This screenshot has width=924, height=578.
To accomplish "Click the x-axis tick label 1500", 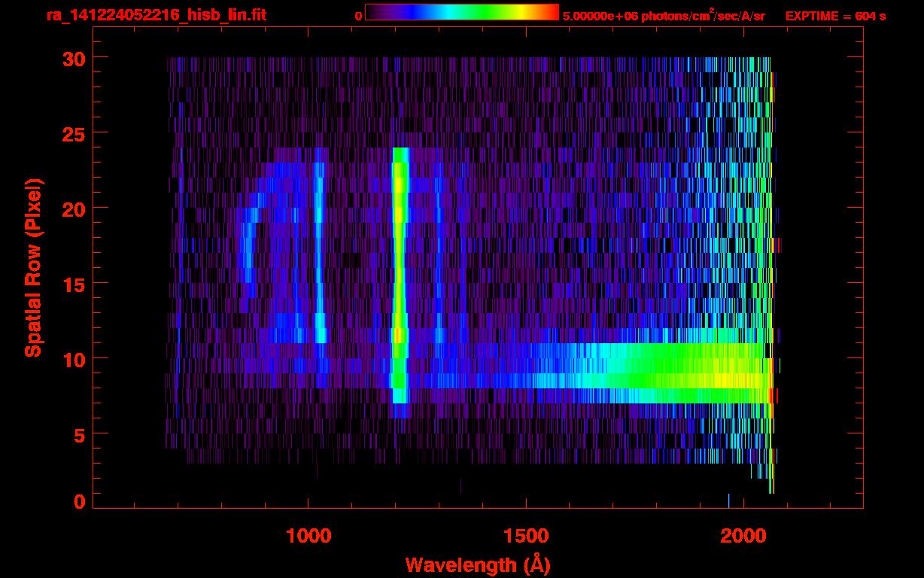I will [x=526, y=536].
